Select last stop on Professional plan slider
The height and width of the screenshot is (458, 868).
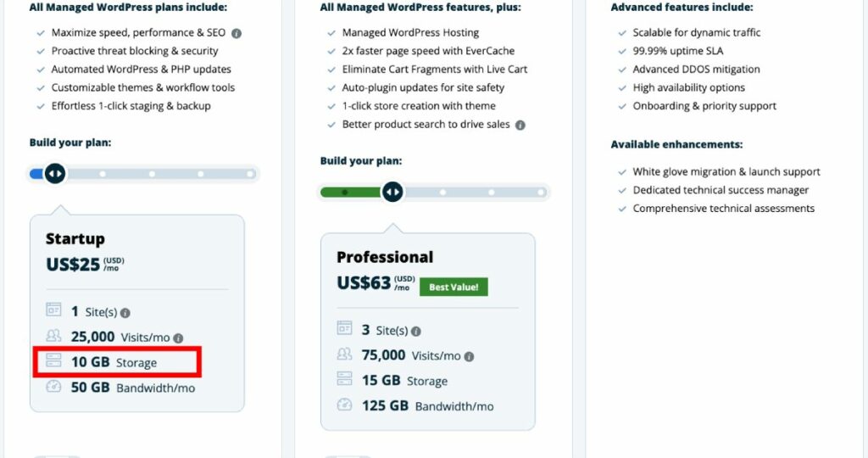click(541, 193)
